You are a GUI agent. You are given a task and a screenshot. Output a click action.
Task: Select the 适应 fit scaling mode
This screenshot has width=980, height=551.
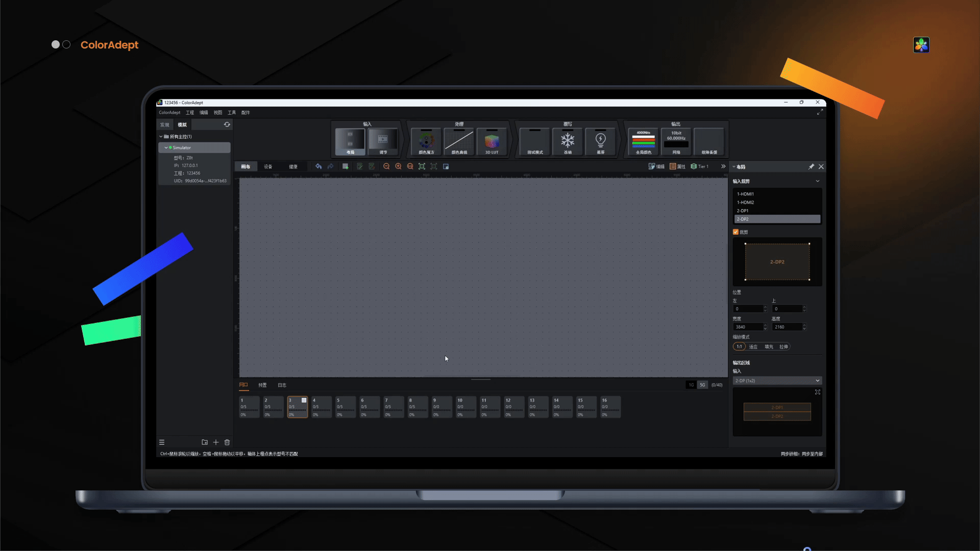(x=753, y=346)
